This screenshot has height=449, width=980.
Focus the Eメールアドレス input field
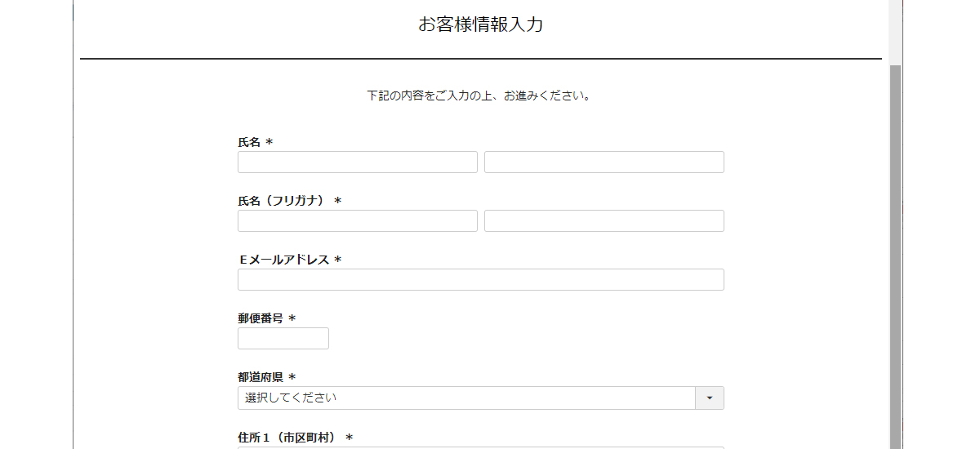point(480,280)
